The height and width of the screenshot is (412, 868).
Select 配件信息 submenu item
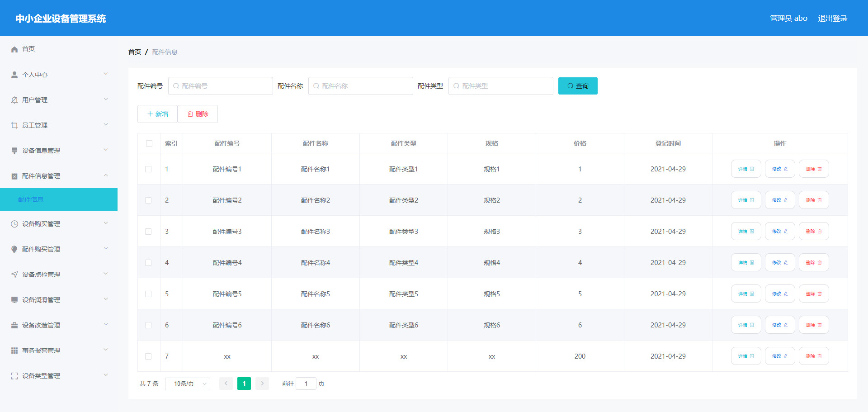[x=59, y=199]
